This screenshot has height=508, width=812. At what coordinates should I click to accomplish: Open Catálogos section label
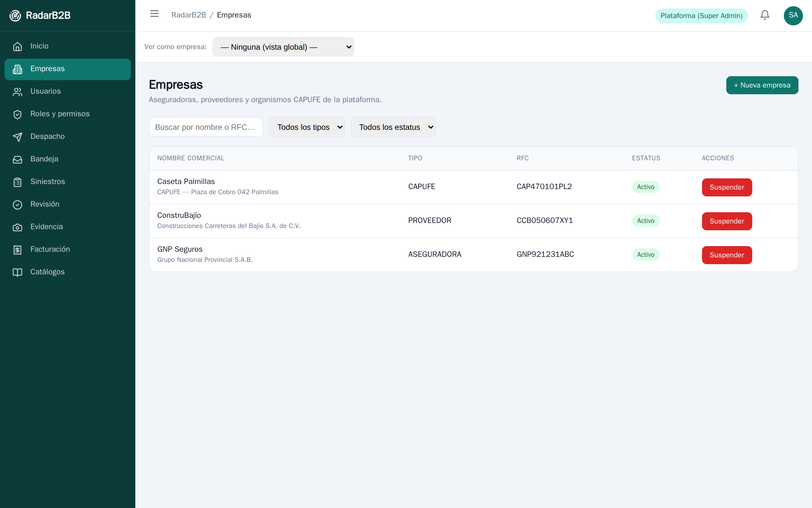point(47,272)
